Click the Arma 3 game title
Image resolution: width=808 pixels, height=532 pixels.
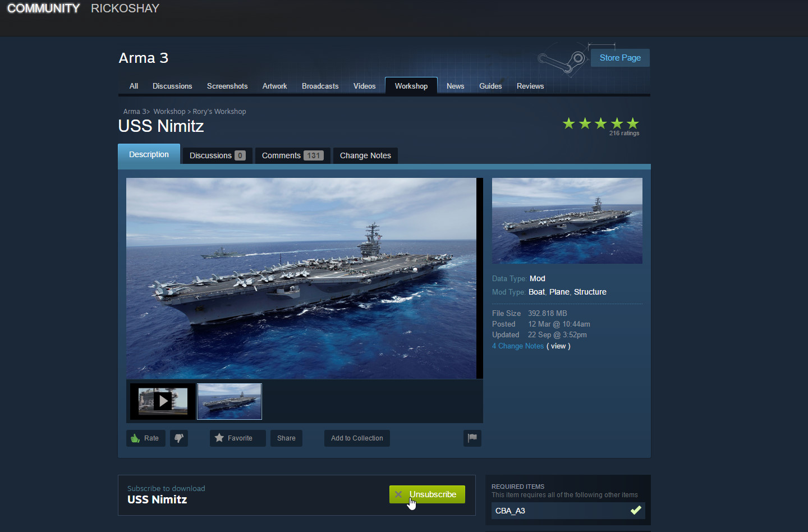click(144, 58)
